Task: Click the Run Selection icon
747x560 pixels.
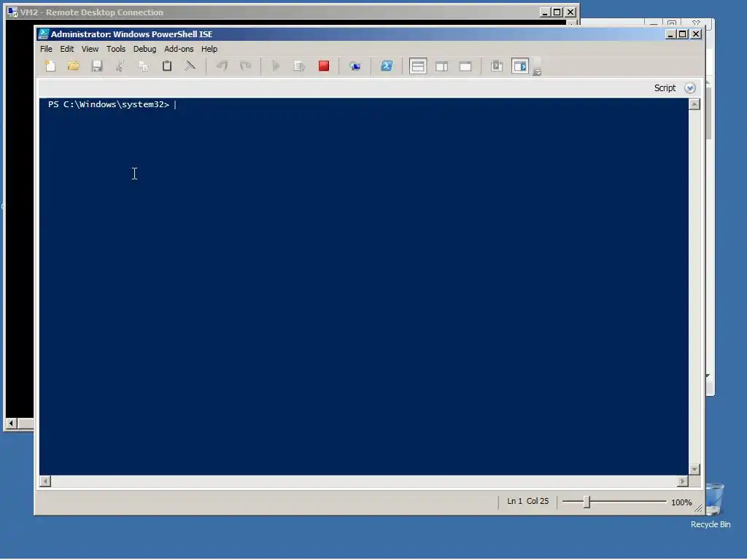Action: (x=299, y=66)
